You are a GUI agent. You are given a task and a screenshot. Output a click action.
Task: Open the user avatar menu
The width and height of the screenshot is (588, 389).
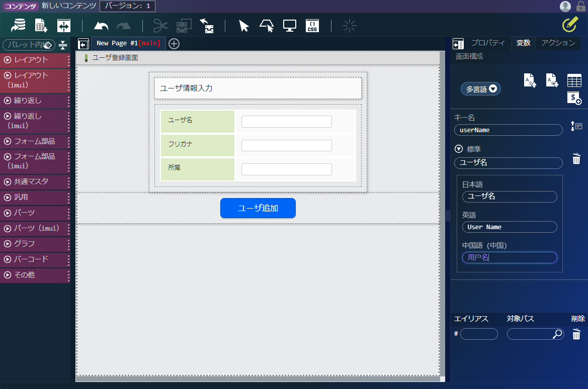(565, 6)
